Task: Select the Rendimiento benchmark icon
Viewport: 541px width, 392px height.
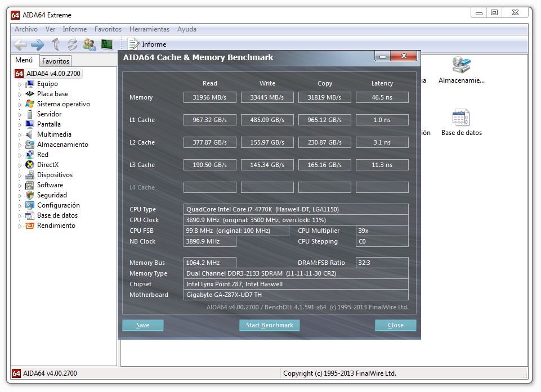Action: (x=30, y=226)
